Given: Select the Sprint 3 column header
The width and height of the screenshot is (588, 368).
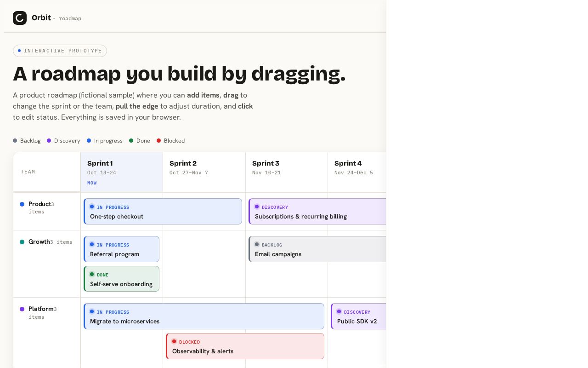Looking at the screenshot, I should (x=287, y=172).
